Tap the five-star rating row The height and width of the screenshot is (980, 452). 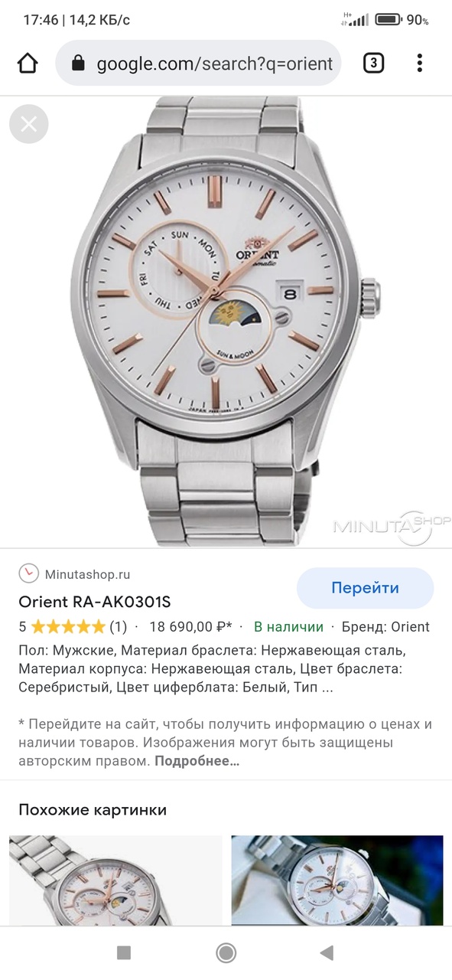73,627
